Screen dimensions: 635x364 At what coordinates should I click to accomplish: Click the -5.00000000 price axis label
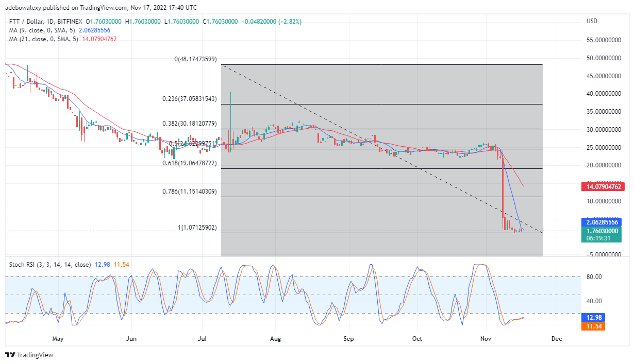pyautogui.click(x=603, y=254)
